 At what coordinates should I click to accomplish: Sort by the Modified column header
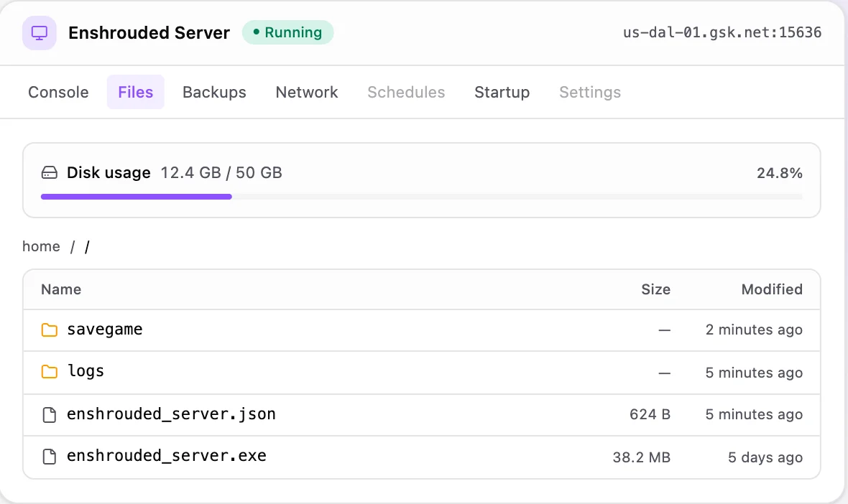coord(772,289)
